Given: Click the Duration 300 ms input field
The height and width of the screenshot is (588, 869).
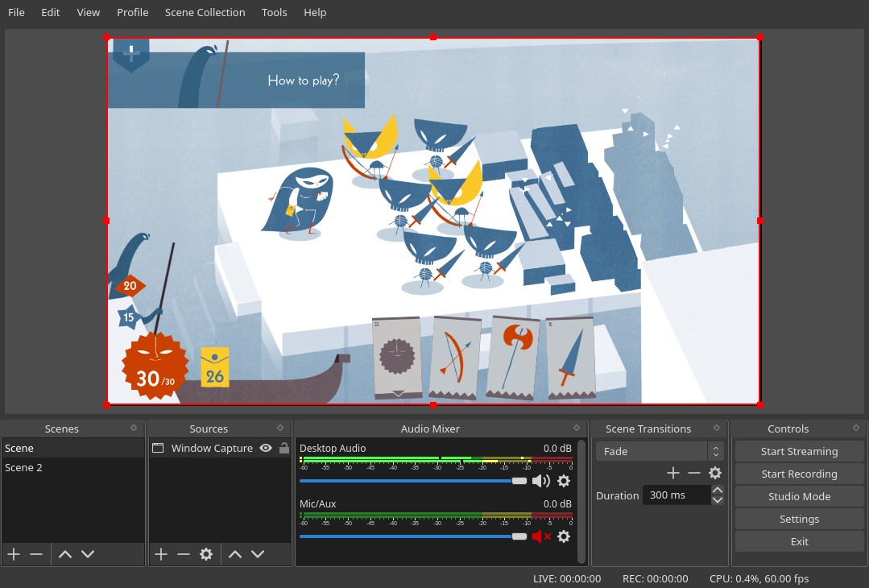Looking at the screenshot, I should (x=677, y=495).
